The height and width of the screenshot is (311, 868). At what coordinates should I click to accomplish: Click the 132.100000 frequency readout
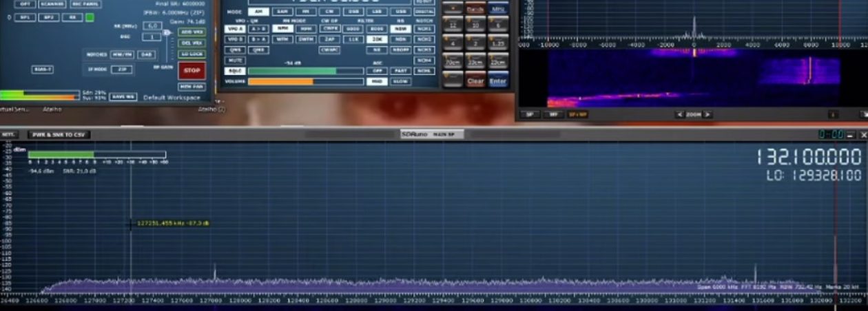tap(809, 157)
